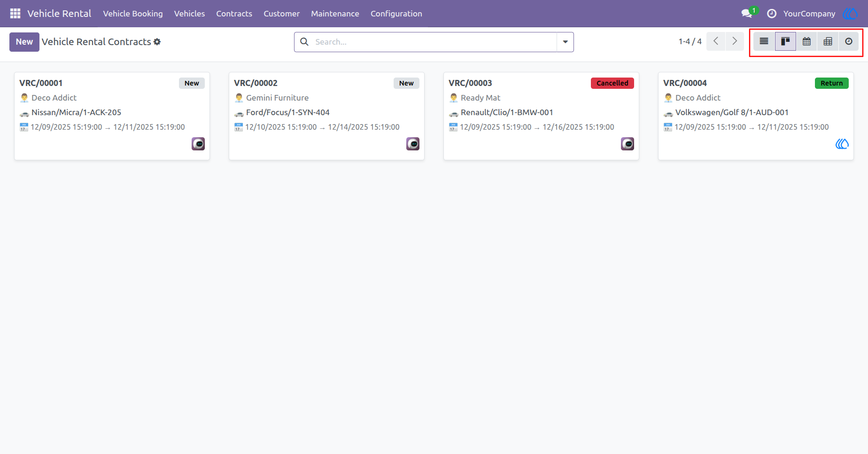The height and width of the screenshot is (454, 868).
Task: Open the Vehicles menu
Action: tap(189, 14)
